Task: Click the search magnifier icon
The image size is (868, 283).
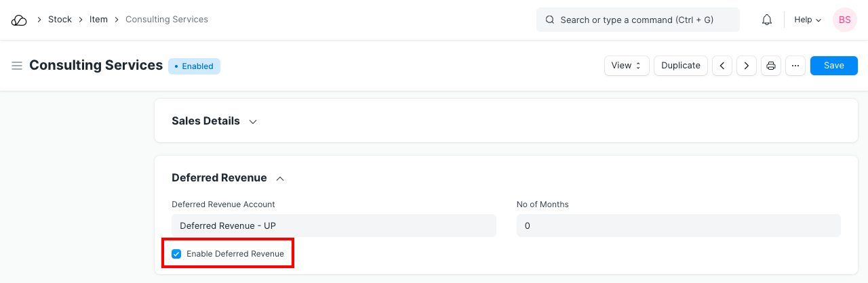Action: point(550,20)
